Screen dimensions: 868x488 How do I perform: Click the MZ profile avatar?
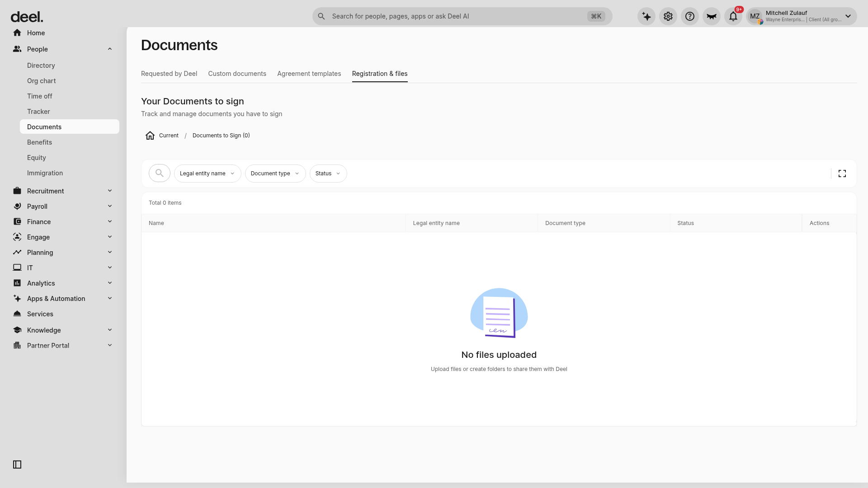tap(755, 17)
